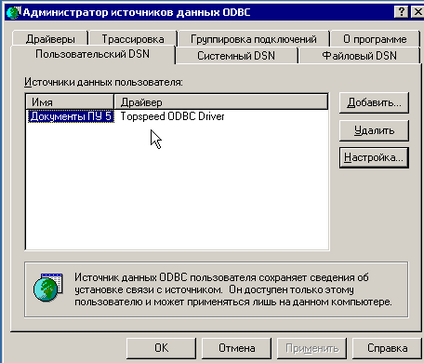424x363 pixels.
Task: Go to Группировка подключений tab
Action: [253, 39]
